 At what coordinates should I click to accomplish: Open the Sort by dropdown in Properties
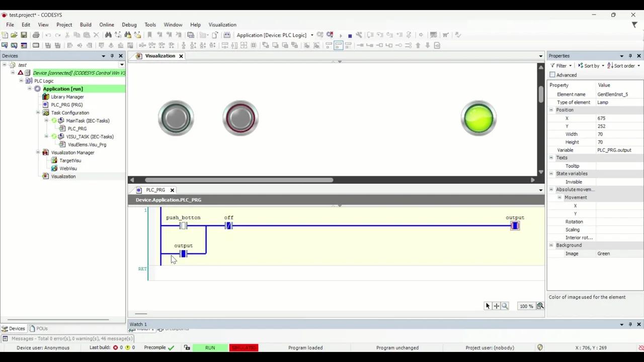pos(592,65)
